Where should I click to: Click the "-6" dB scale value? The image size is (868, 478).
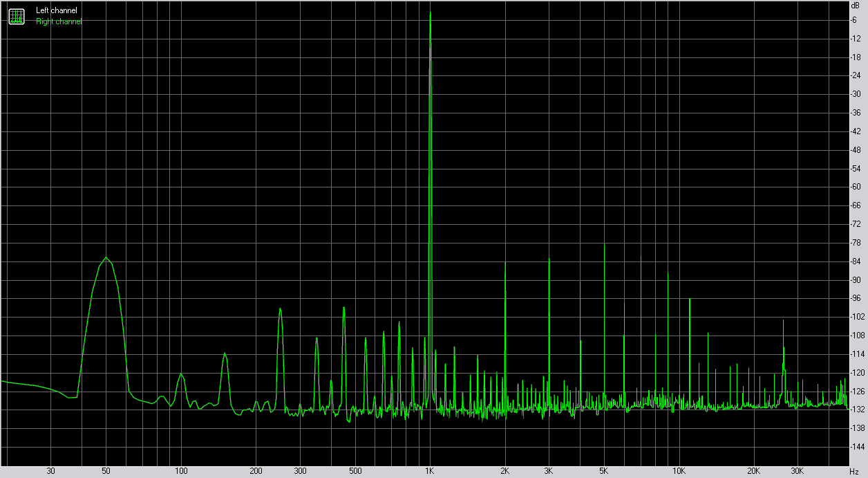855,19
